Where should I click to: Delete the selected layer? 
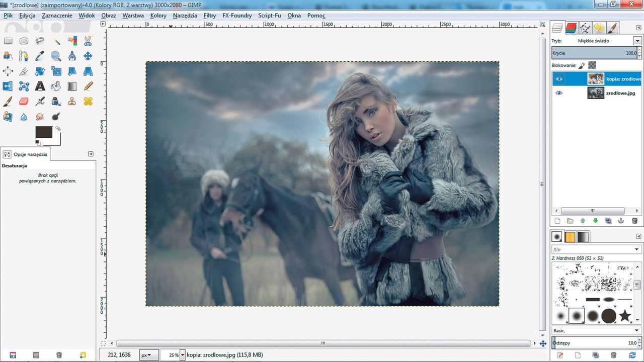[x=634, y=221]
